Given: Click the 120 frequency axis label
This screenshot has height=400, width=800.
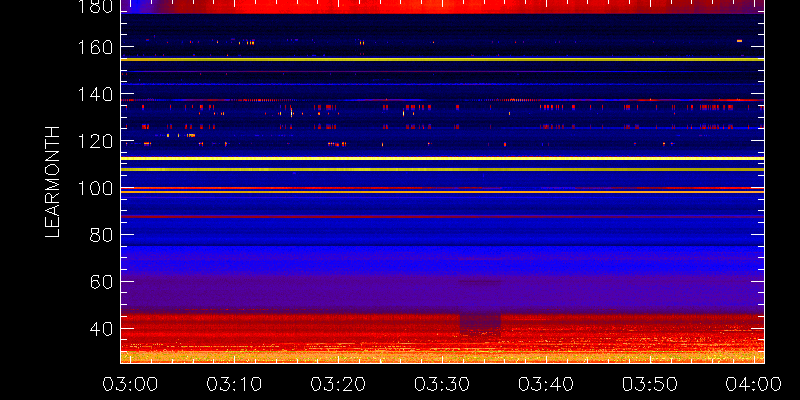Looking at the screenshot, I should (95, 141).
